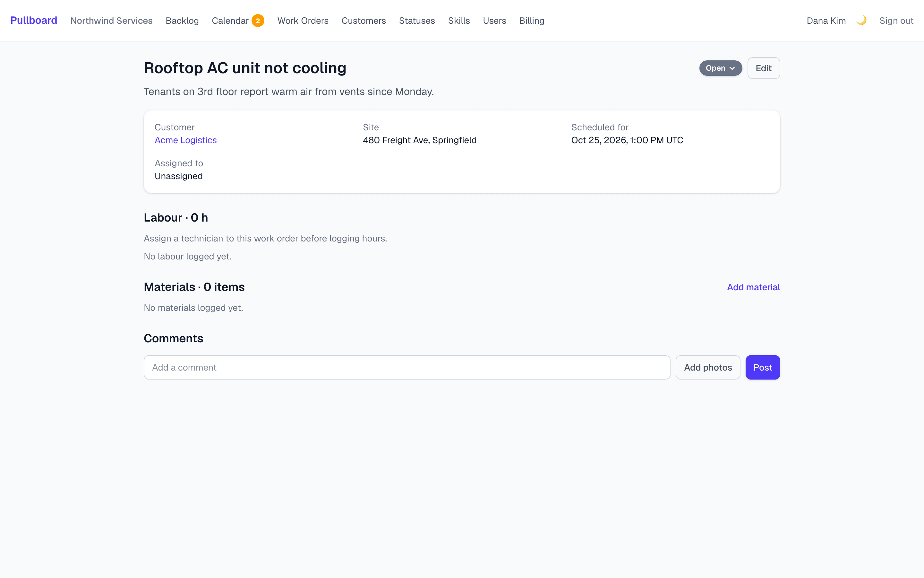Click the No materials logged yet text

coord(193,308)
